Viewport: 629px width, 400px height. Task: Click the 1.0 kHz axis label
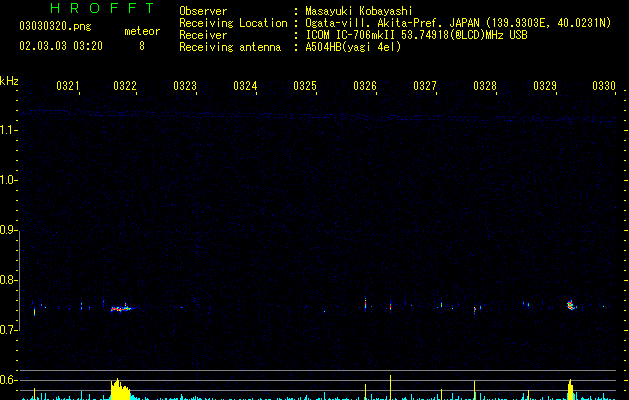(8, 180)
